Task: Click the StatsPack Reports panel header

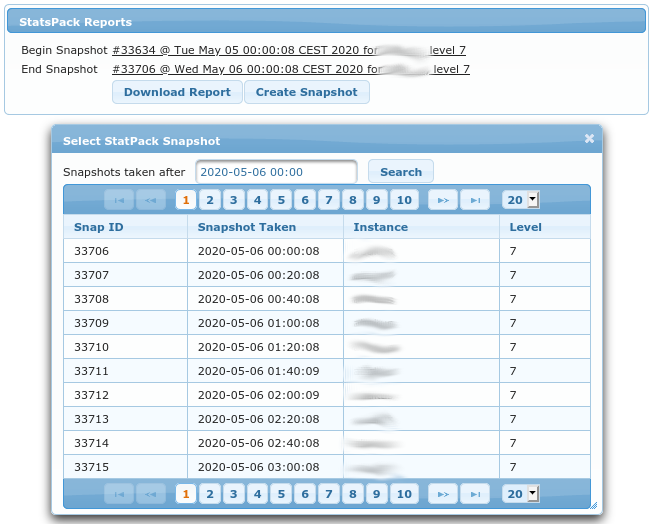Action: click(x=326, y=22)
